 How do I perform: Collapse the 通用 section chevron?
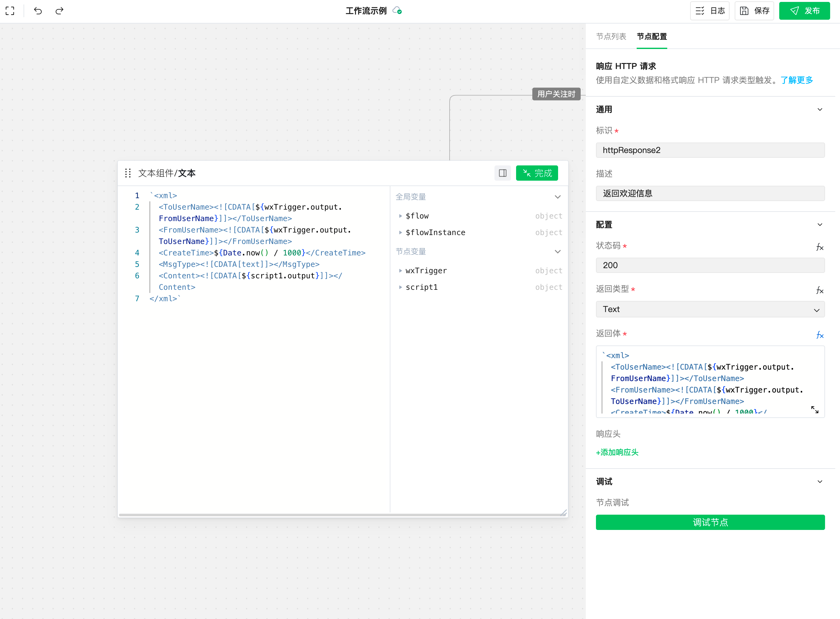click(x=820, y=109)
